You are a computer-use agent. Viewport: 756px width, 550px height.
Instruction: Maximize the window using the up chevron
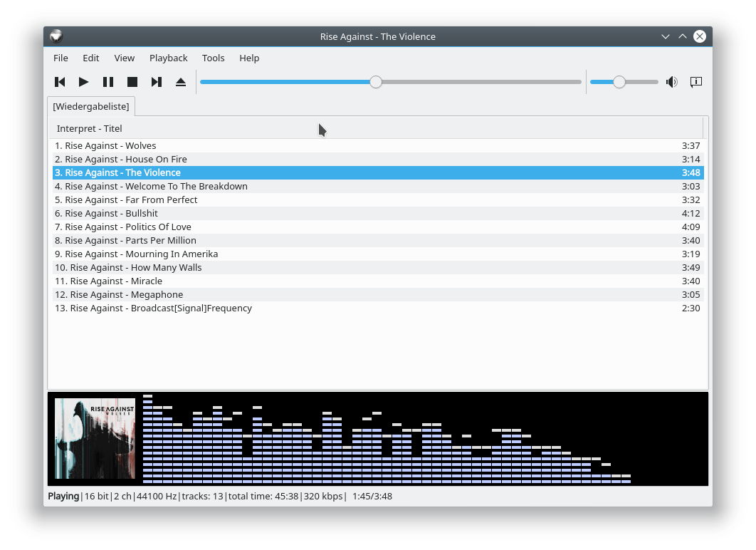click(683, 36)
